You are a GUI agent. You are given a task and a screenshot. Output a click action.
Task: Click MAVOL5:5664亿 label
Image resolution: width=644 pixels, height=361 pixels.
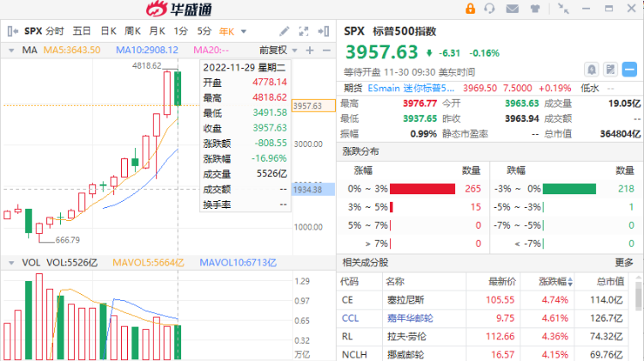coord(149,262)
